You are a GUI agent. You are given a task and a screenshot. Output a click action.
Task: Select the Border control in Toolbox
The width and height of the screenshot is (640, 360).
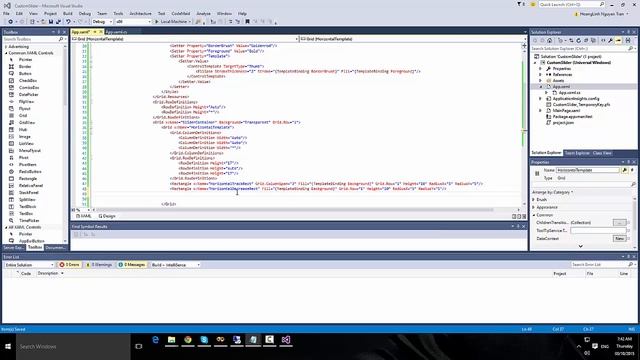point(25,67)
